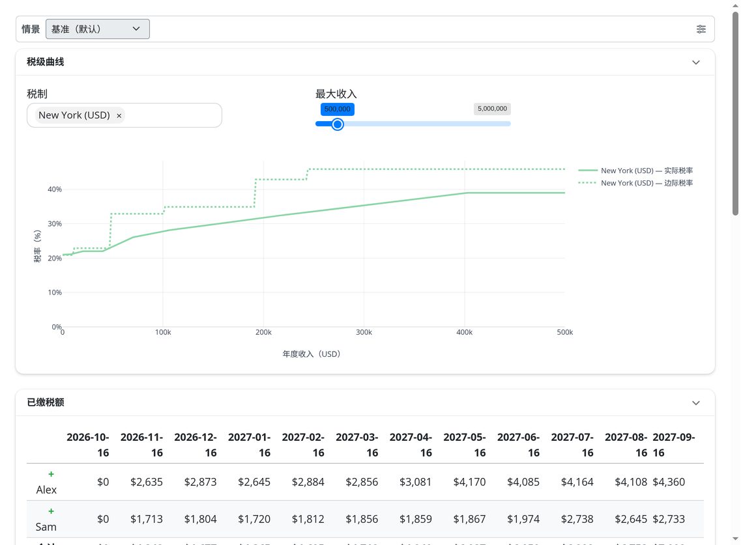Select the 2026-10-16 column header
Viewport: 756px width, 545px height.
88,445
